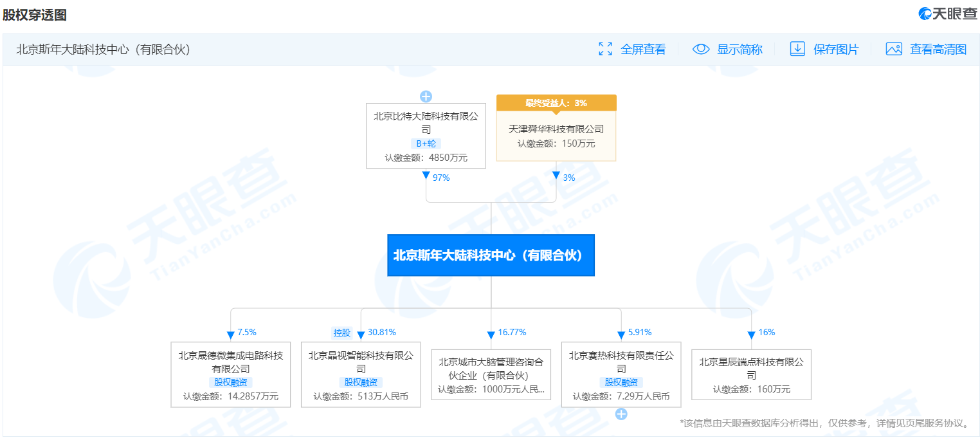Toggle 显示简称 short names
Viewport: 980px width, 442px height.
click(740, 50)
